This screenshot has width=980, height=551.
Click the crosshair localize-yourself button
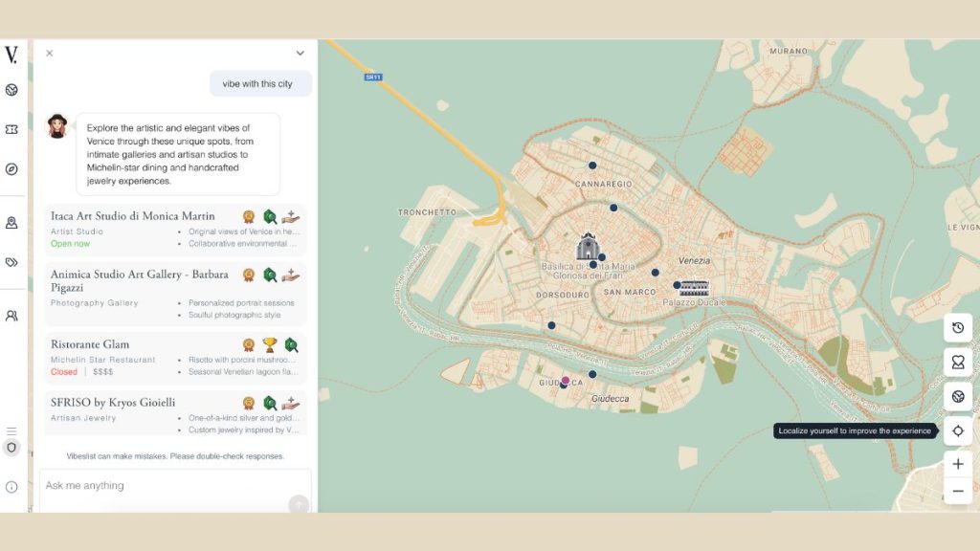[957, 431]
